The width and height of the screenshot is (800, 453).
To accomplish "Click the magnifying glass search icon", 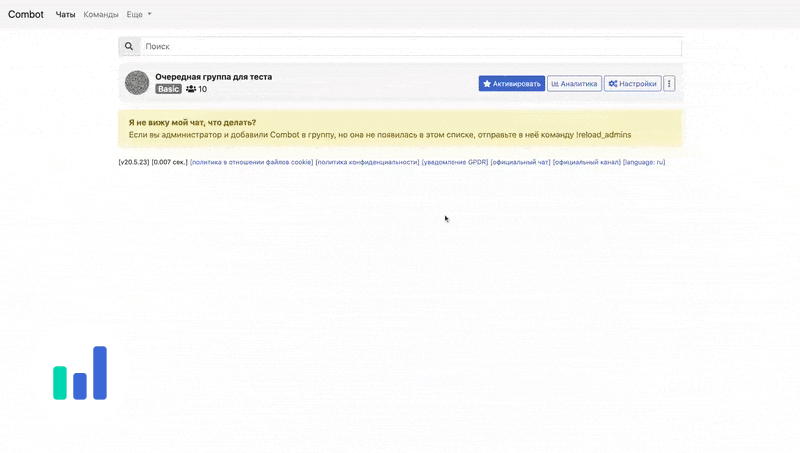I will point(129,46).
